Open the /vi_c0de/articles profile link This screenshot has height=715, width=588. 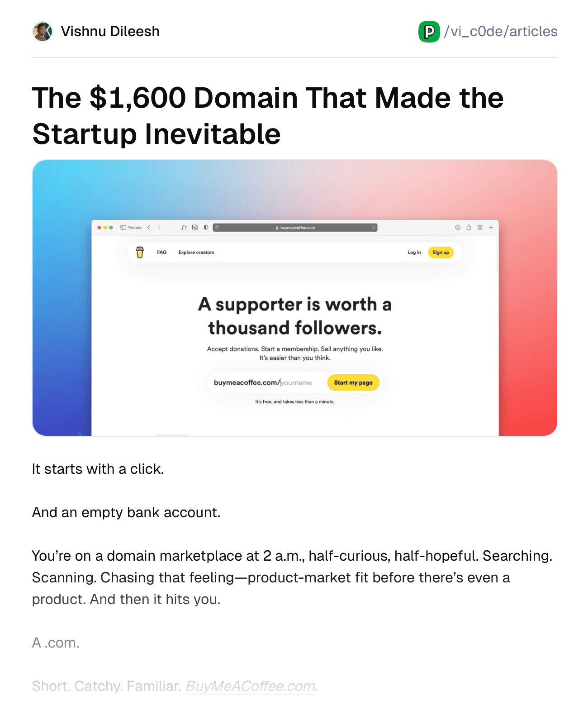[501, 32]
